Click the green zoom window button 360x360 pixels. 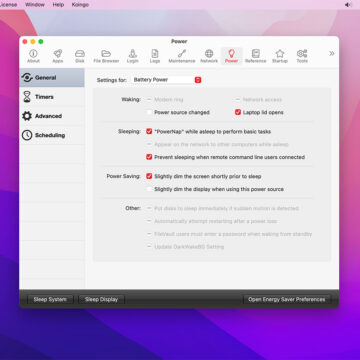(x=41, y=42)
